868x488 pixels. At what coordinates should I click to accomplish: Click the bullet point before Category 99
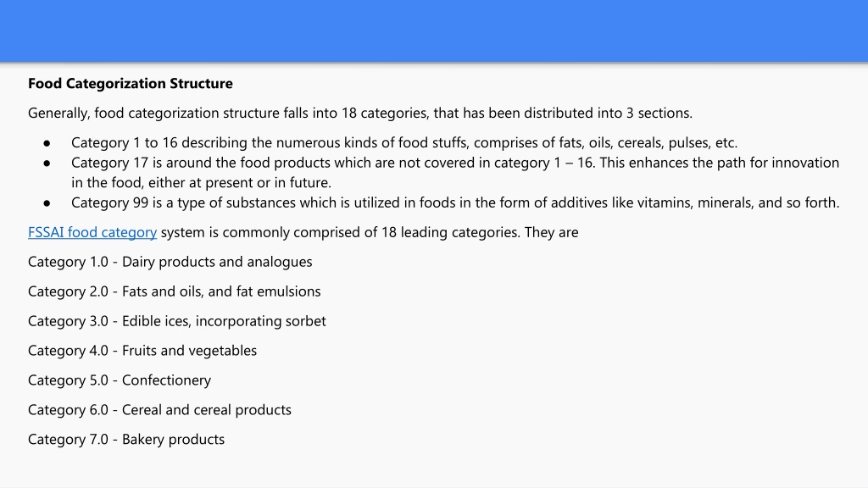pyautogui.click(x=47, y=203)
